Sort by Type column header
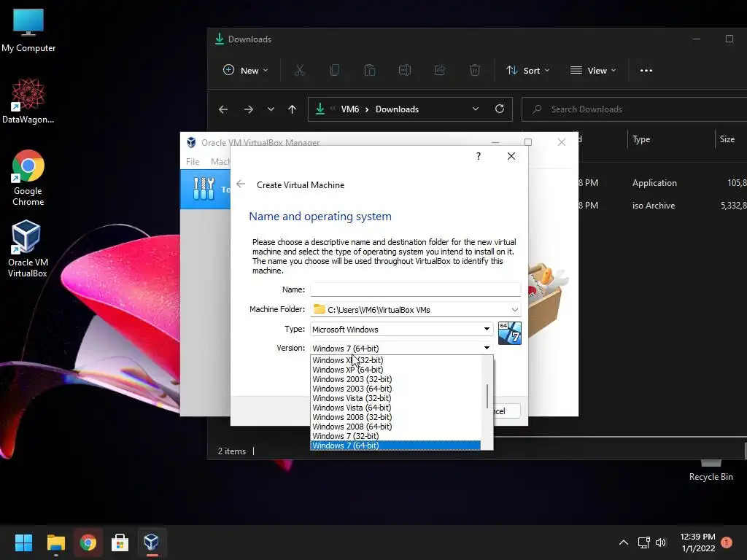Image resolution: width=747 pixels, height=560 pixels. pyautogui.click(x=641, y=139)
